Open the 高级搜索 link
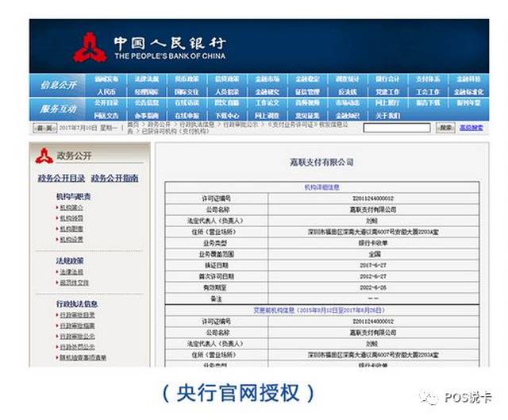Screen dimensions: 508x420 [x=471, y=128]
